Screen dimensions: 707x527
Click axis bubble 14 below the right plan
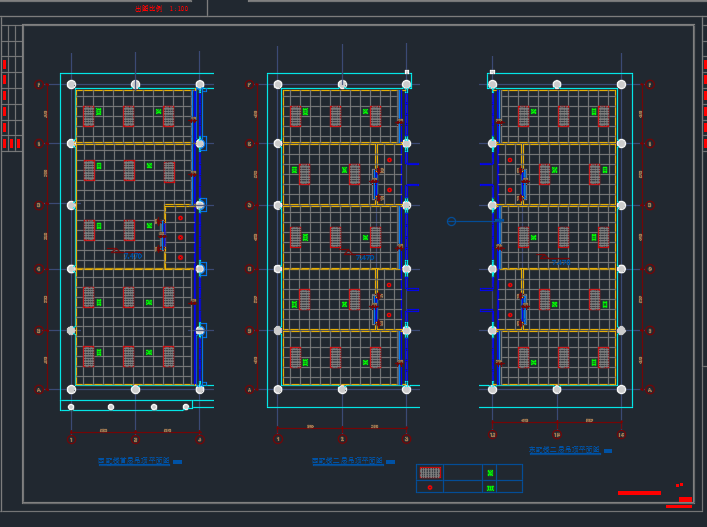(621, 435)
